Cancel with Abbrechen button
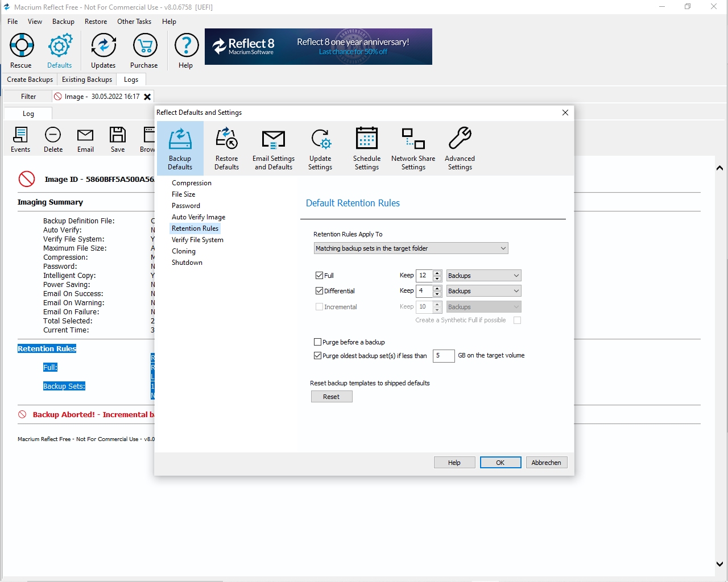 click(x=547, y=463)
